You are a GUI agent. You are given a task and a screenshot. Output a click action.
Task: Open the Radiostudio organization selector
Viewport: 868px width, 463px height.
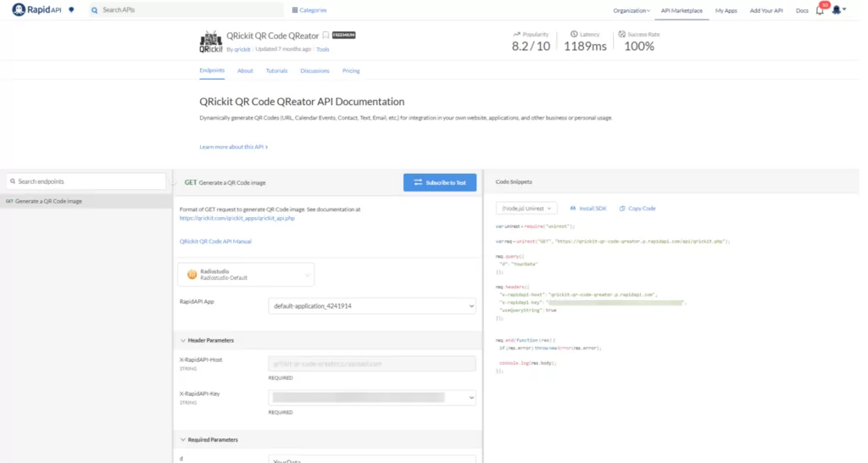click(x=246, y=274)
